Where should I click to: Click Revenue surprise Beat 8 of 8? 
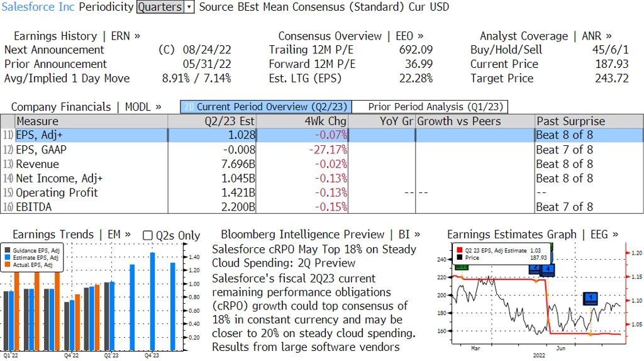[564, 164]
